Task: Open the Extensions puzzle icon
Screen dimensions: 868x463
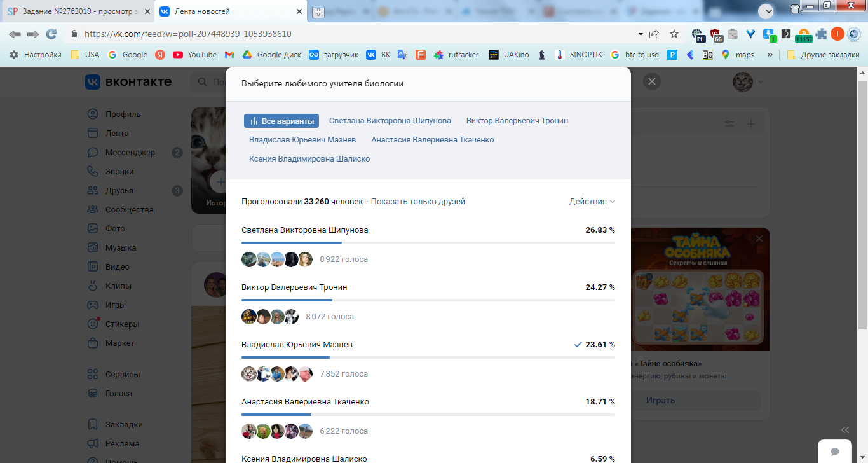Action: (x=822, y=34)
